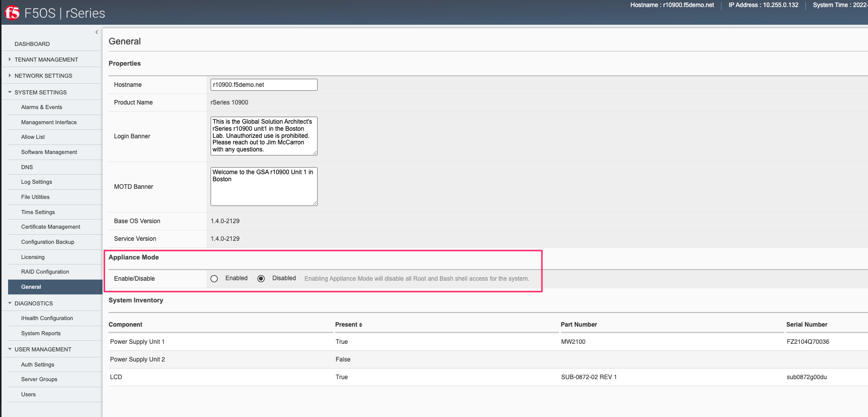Click part number MW2100
Image resolution: width=868 pixels, height=417 pixels.
(573, 342)
